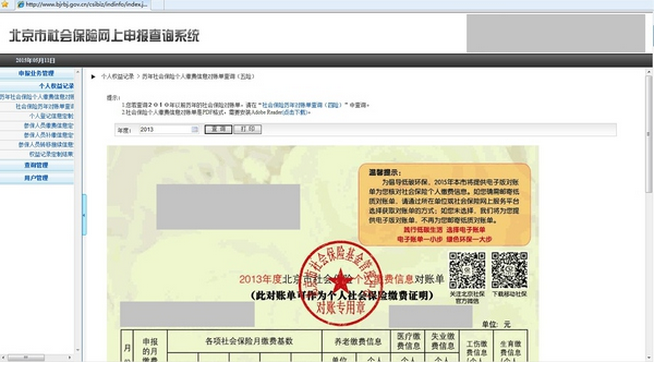The image size is (660, 377).
Task: Collapse the left sidebar using the splitter handle
Action: pos(84,215)
